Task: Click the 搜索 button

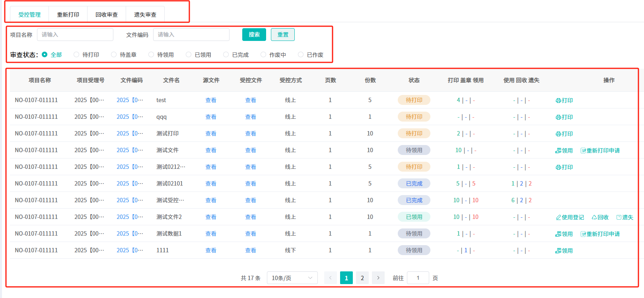Action: pos(254,35)
